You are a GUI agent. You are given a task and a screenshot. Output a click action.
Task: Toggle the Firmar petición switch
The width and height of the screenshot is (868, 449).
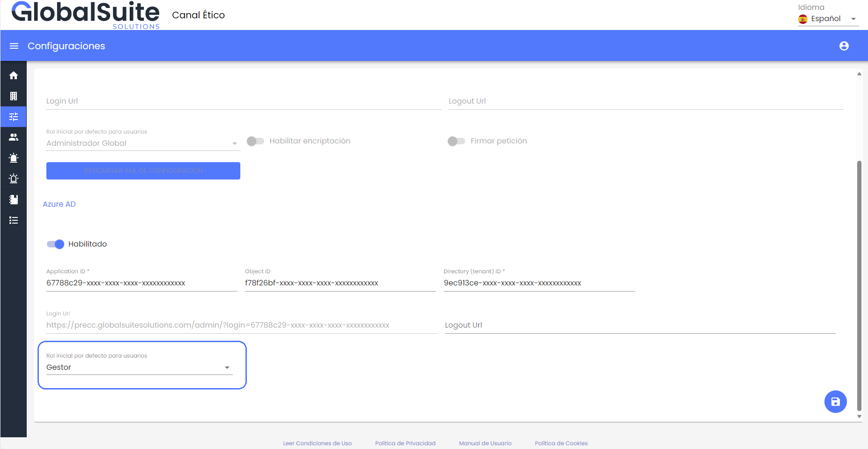tap(456, 141)
